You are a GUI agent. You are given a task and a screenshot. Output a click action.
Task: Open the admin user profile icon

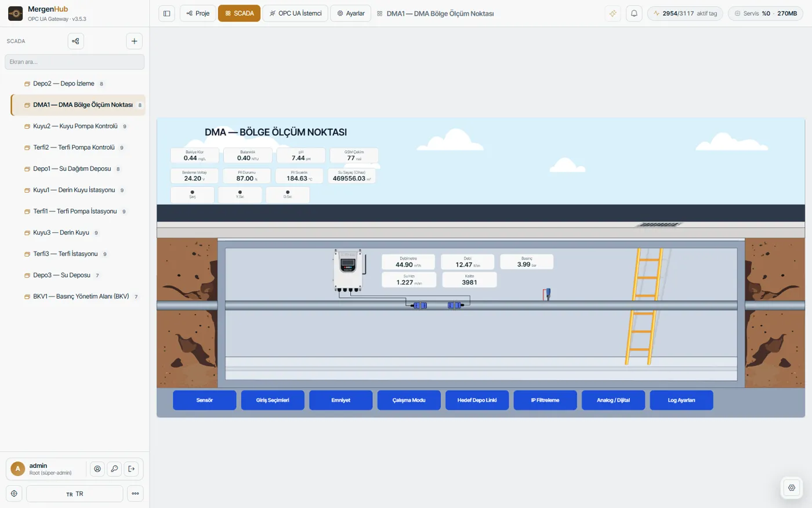97,469
